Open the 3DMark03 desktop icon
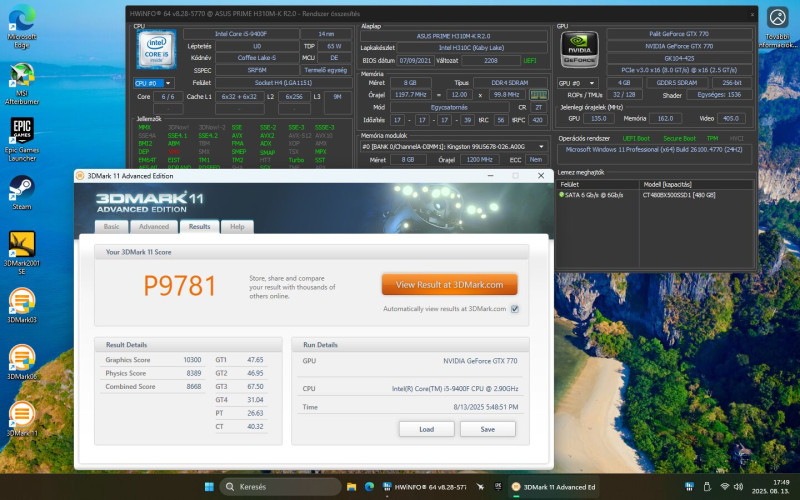 pyautogui.click(x=22, y=306)
